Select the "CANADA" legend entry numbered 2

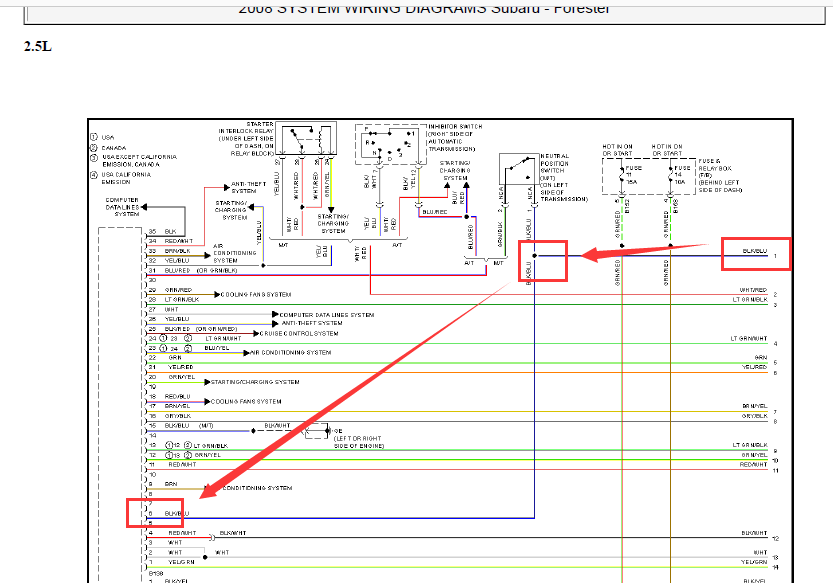tap(108, 148)
